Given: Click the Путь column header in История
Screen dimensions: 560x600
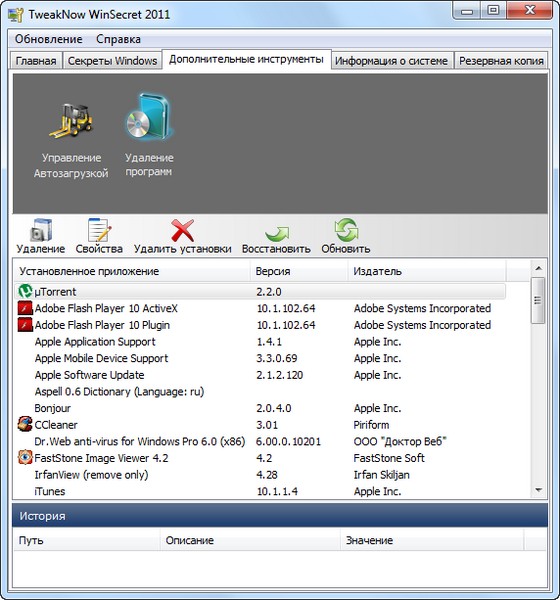Looking at the screenshot, I should 87,540.
